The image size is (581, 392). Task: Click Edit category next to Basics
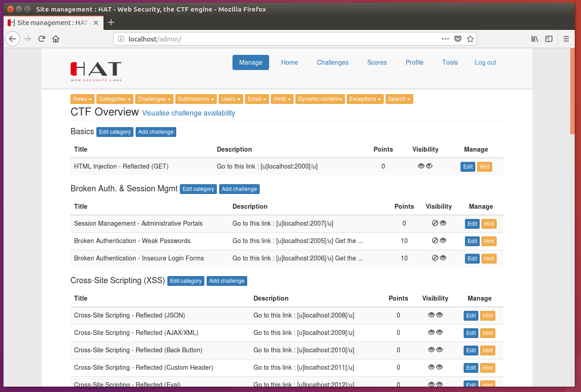pyautogui.click(x=115, y=132)
